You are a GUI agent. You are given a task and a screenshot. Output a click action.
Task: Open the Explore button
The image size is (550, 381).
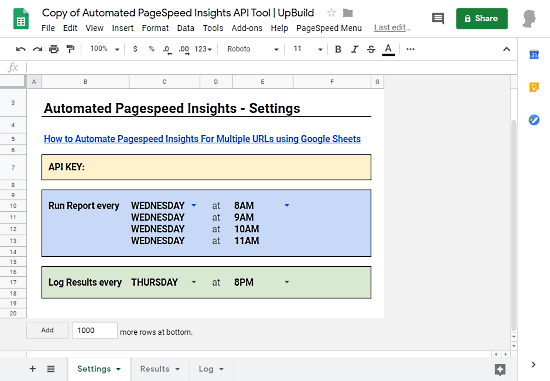coord(500,369)
